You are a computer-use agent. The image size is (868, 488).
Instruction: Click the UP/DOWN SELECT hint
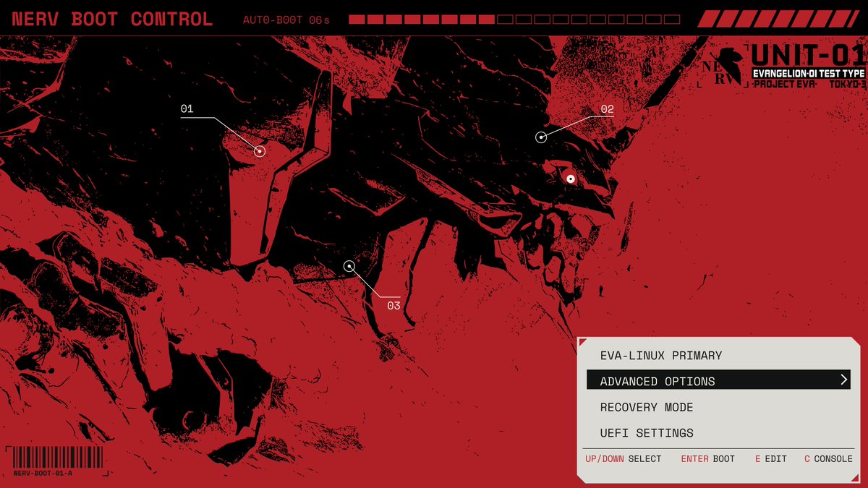[624, 459]
